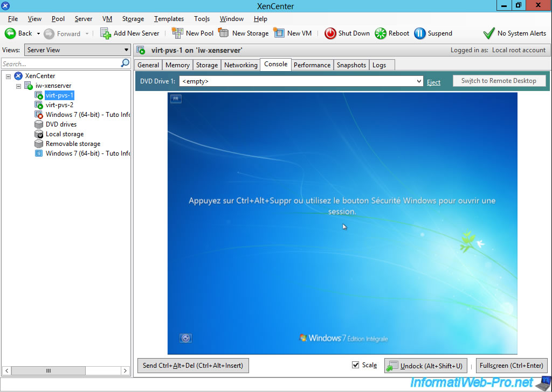Image resolution: width=552 pixels, height=392 pixels.
Task: Click Send Ctrl+Alt+Del button
Action: (x=193, y=366)
